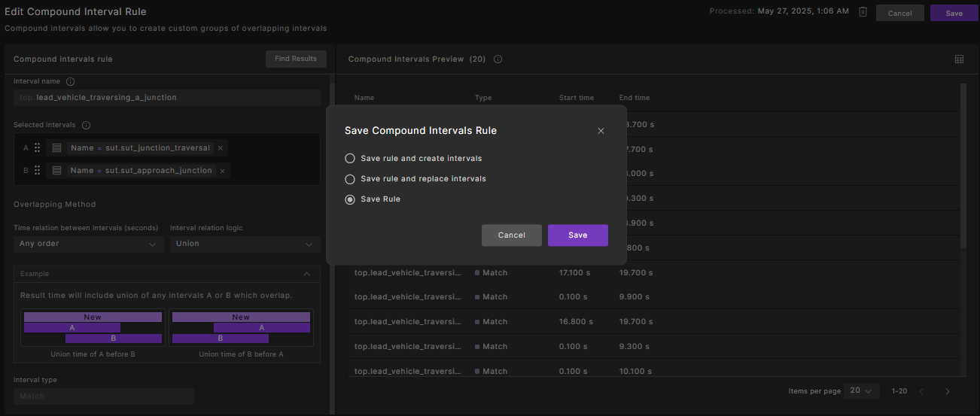This screenshot has height=416, width=980.
Task: Remove the sut.sut_approach_junction filter
Action: [222, 171]
